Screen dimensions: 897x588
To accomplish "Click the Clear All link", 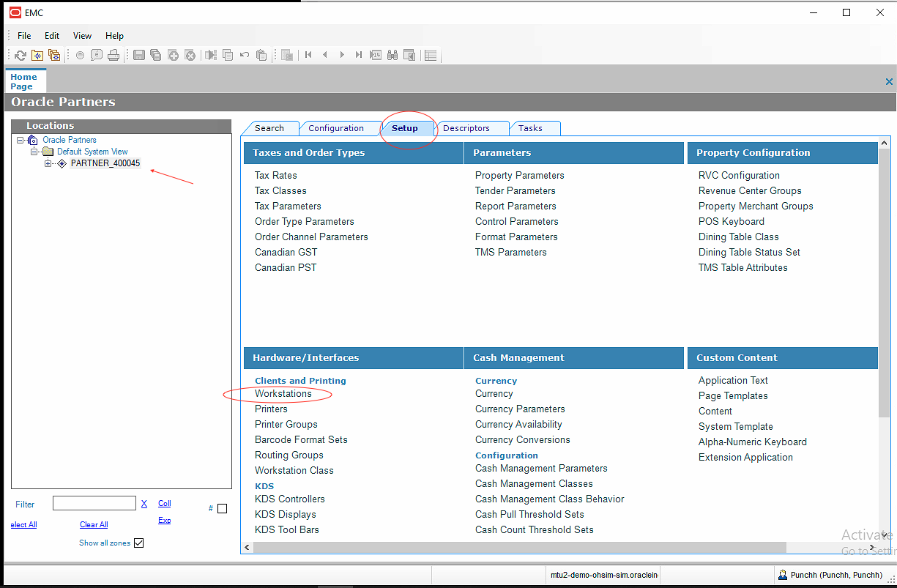I will (x=94, y=524).
